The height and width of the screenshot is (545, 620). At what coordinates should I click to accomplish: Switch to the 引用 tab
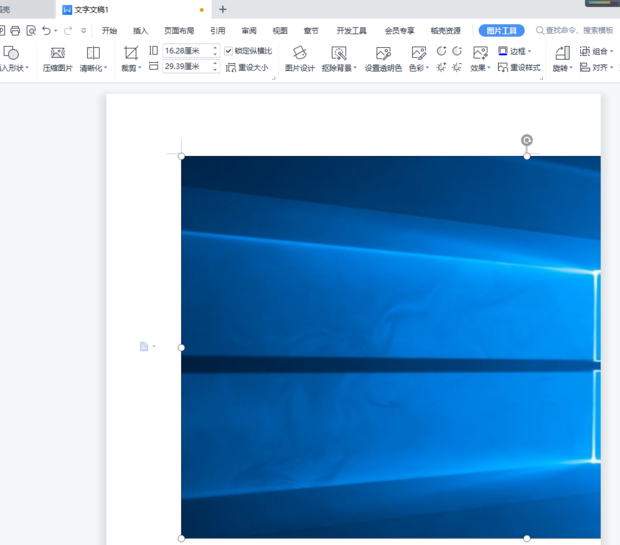[217, 31]
